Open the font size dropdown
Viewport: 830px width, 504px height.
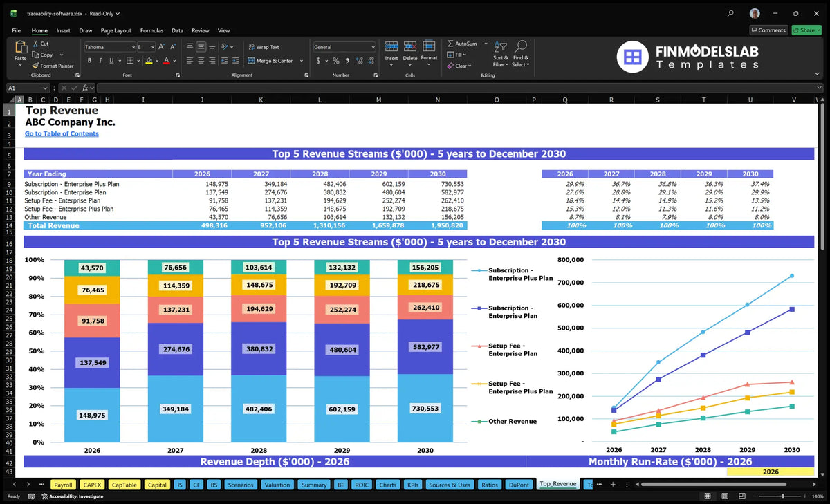pyautogui.click(x=152, y=47)
